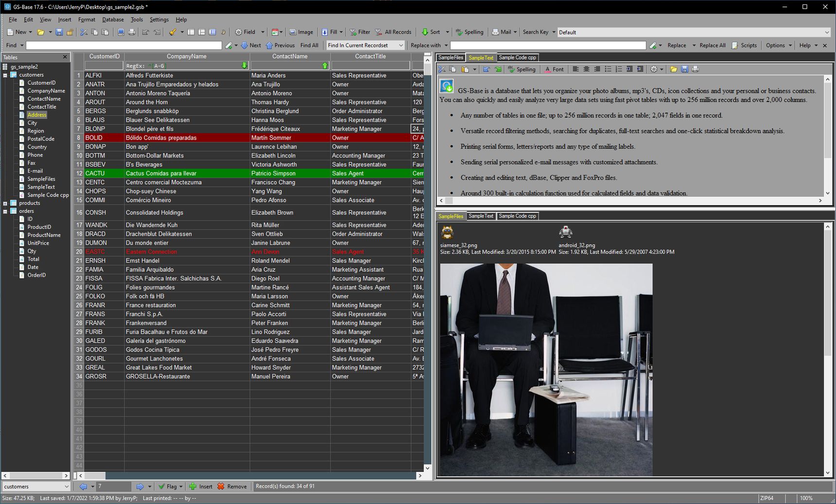Click the Remove record button
This screenshot has height=504, width=836.
(x=232, y=487)
